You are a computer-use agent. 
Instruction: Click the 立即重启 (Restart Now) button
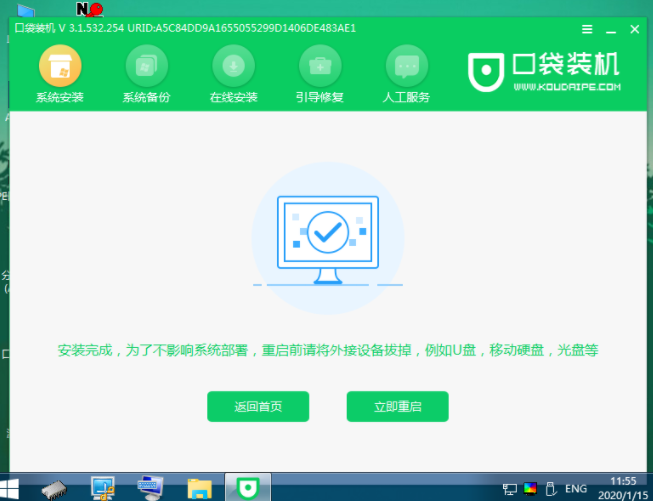click(x=397, y=407)
